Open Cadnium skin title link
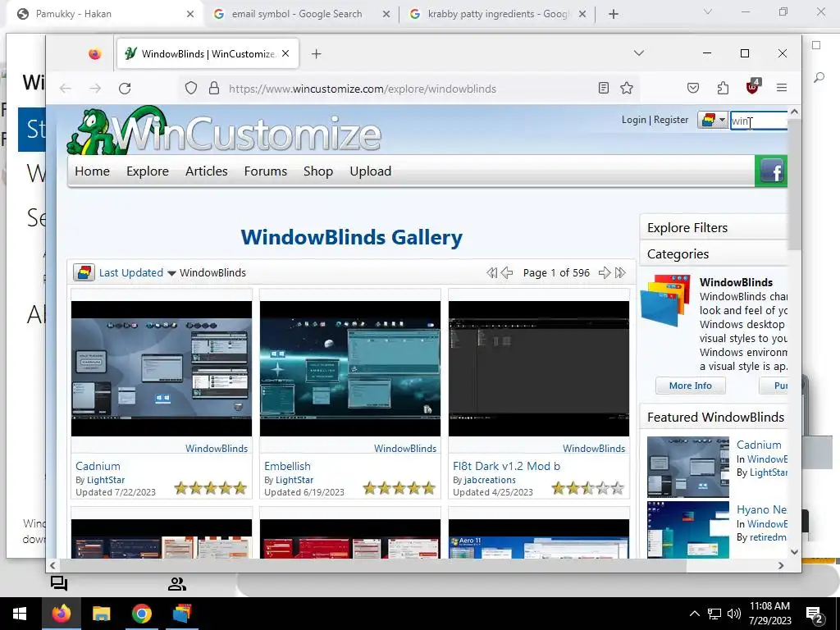The width and height of the screenshot is (840, 630). tap(98, 466)
